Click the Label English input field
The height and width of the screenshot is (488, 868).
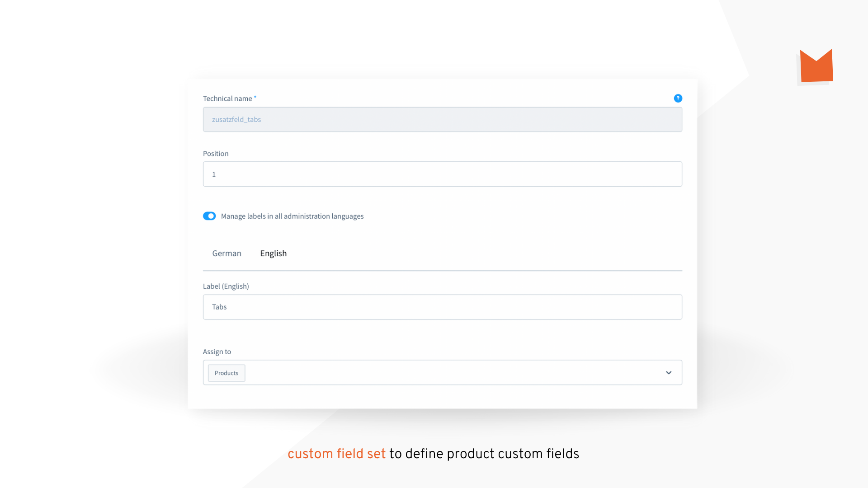(442, 306)
